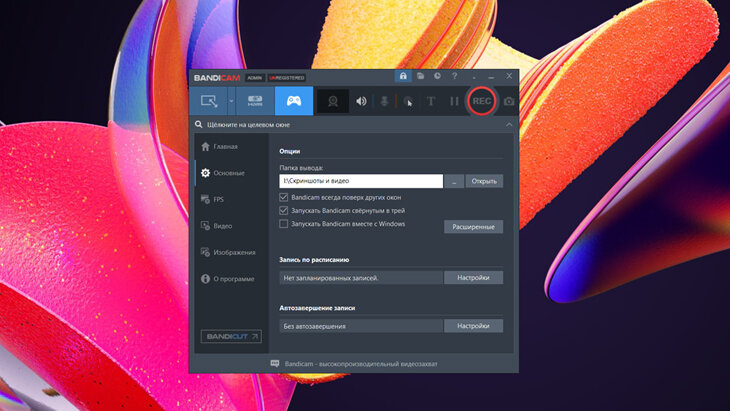Toggle the webcam overlay icon
The width and height of the screenshot is (730, 411).
click(x=333, y=101)
